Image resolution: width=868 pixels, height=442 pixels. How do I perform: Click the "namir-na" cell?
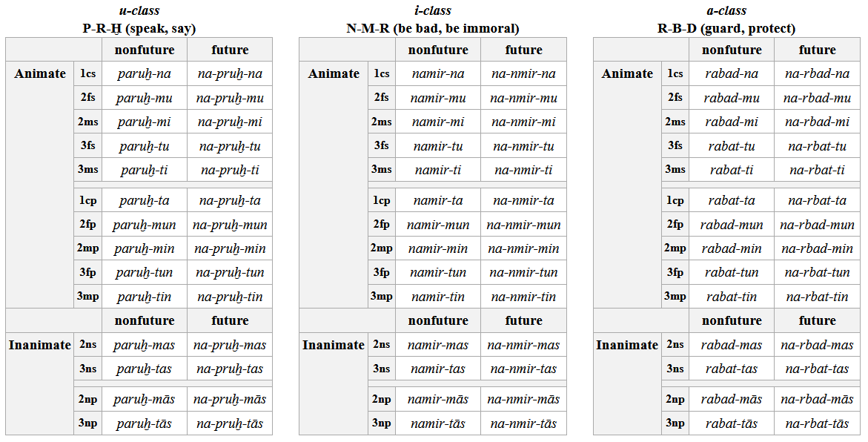[x=438, y=73]
